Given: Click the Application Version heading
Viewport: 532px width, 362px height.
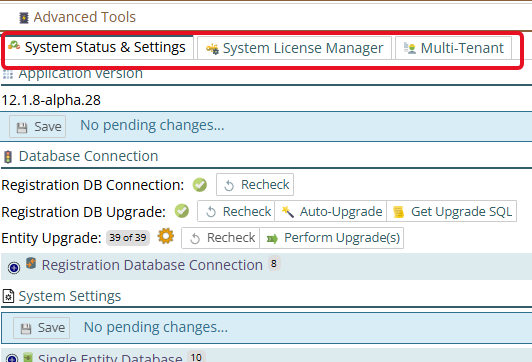Looking at the screenshot, I should pyautogui.click(x=81, y=74).
